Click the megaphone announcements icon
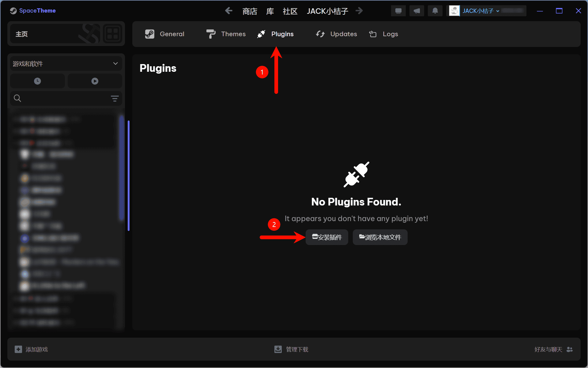 [x=417, y=11]
